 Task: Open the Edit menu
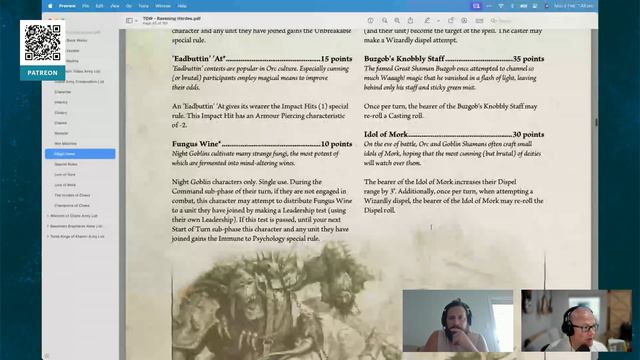click(x=99, y=6)
